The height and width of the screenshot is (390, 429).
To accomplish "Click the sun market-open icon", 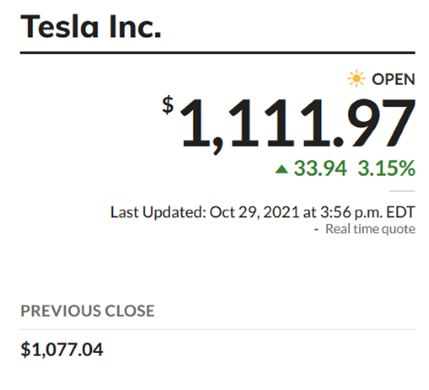I will point(356,79).
